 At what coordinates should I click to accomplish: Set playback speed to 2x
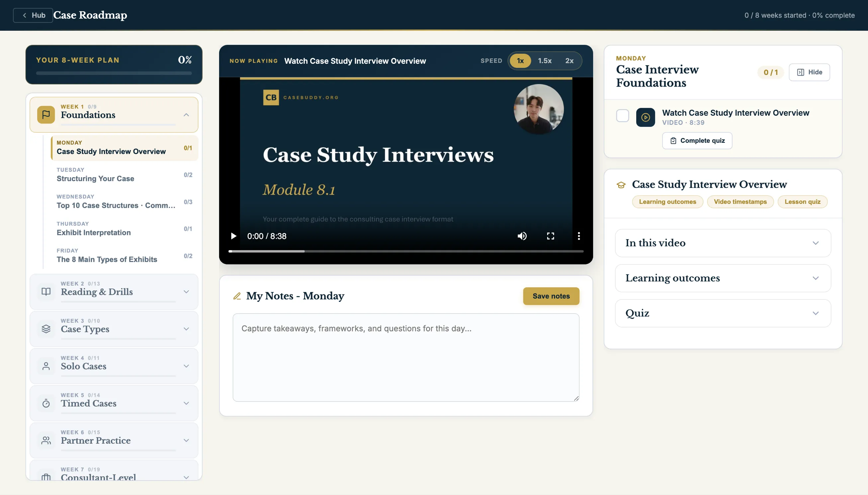569,60
